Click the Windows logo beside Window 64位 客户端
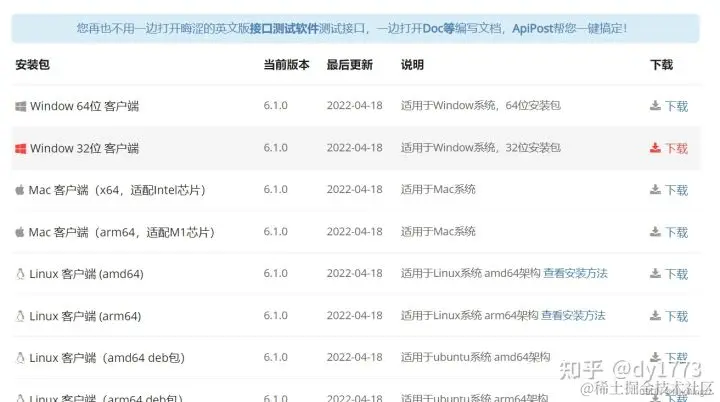This screenshot has height=402, width=720. 21,107
